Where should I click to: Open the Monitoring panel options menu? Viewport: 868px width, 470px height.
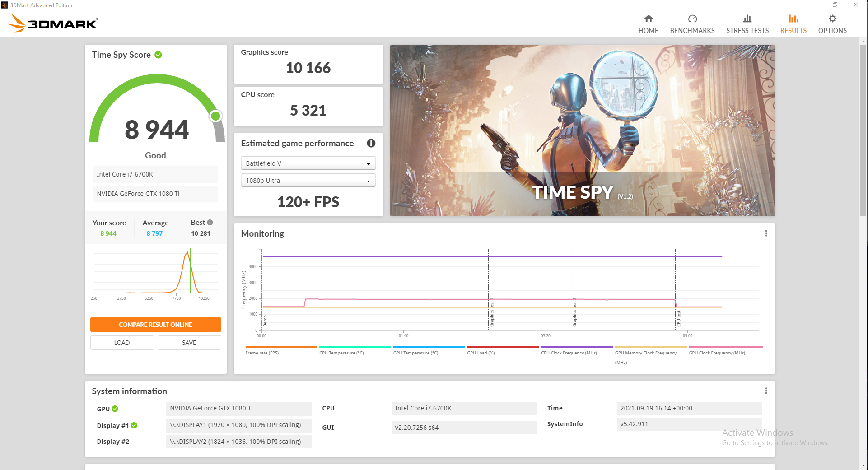[x=766, y=233]
